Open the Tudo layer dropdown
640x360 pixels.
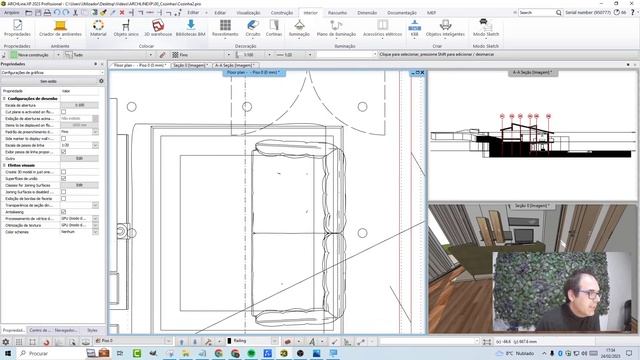151,55
